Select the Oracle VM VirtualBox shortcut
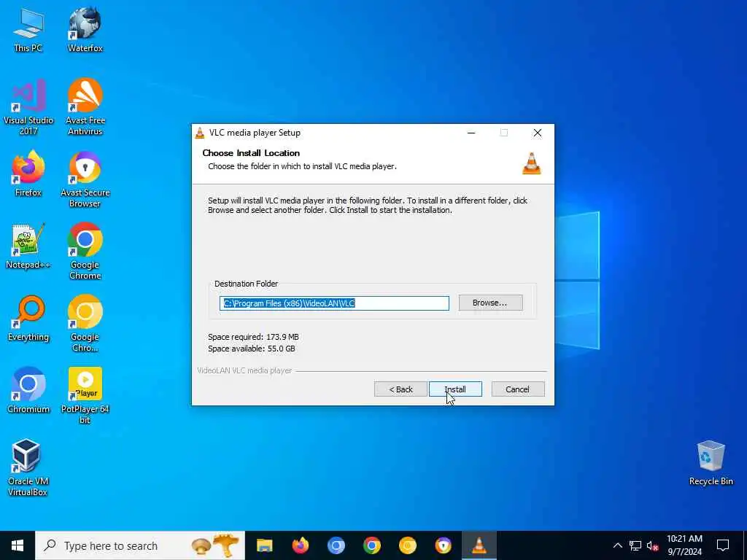 coord(27,467)
